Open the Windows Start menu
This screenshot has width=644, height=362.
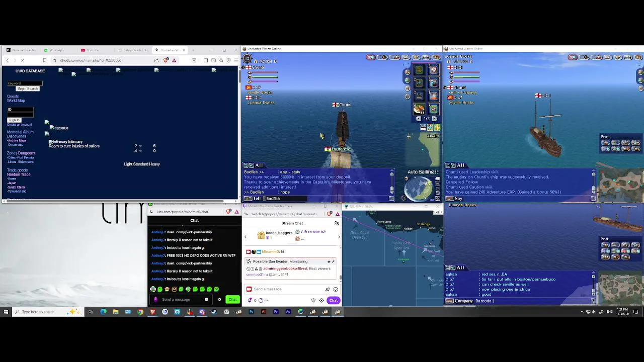tap(6, 312)
